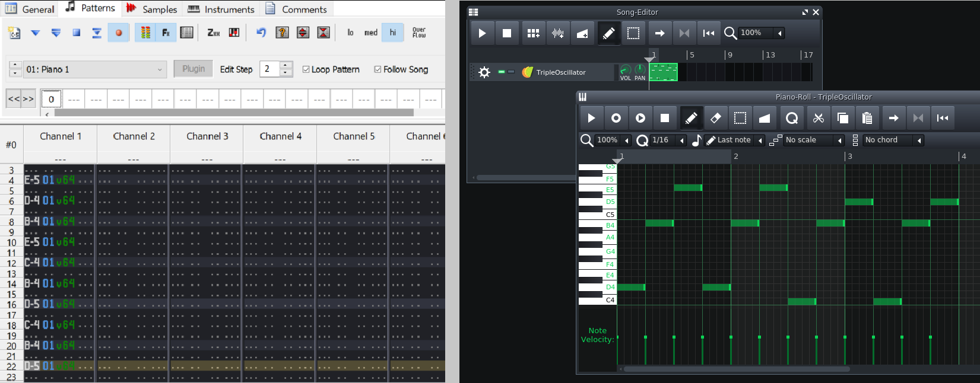Click the TripleOscillator VOL knob
This screenshot has width=980, height=383.
coord(625,70)
